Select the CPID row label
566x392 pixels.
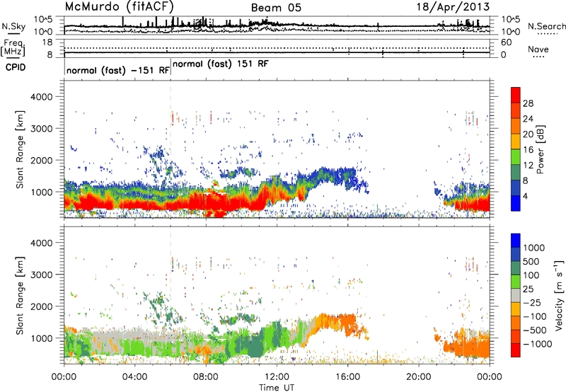click(x=16, y=67)
